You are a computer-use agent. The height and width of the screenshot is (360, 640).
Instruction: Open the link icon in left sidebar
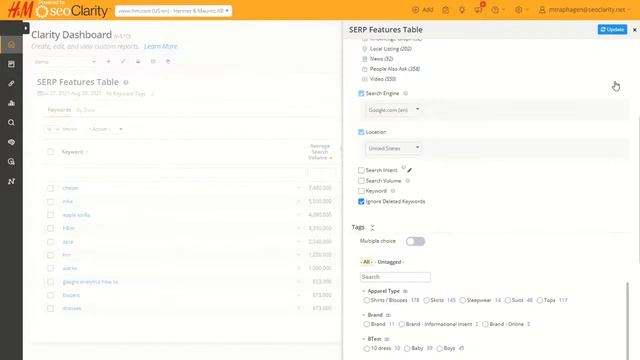11,83
